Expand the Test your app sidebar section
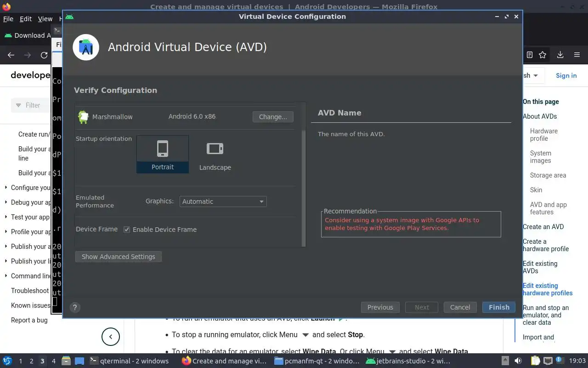 (x=6, y=217)
